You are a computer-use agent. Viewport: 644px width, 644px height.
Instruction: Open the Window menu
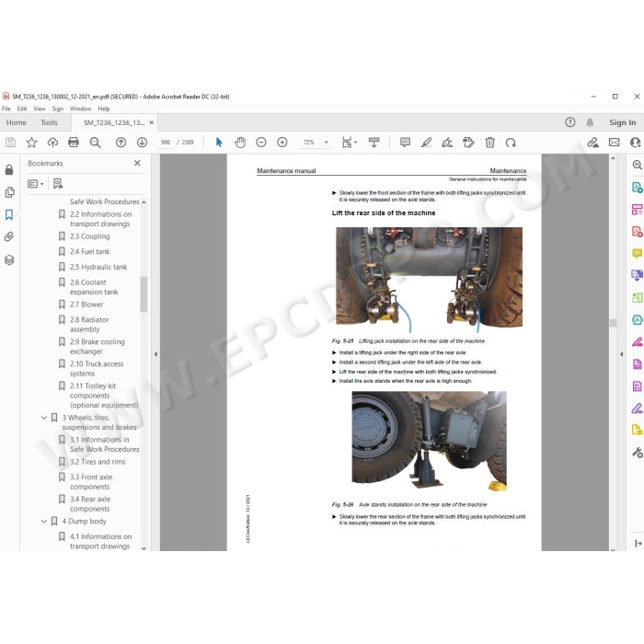pos(81,109)
